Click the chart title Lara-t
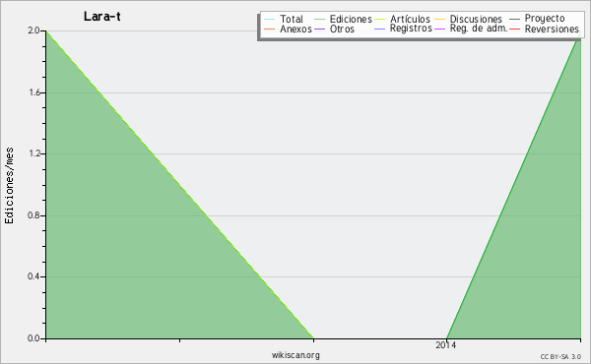The height and width of the screenshot is (364, 591). tap(102, 17)
